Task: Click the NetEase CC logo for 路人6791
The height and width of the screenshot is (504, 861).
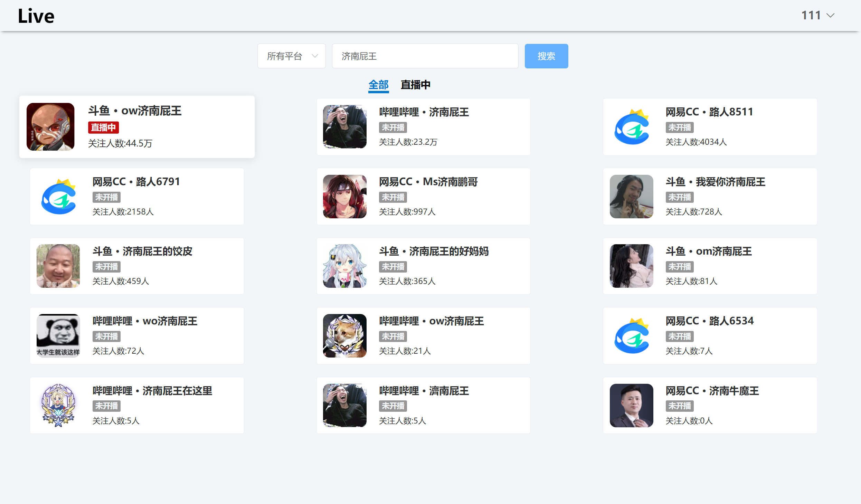Action: 58,197
